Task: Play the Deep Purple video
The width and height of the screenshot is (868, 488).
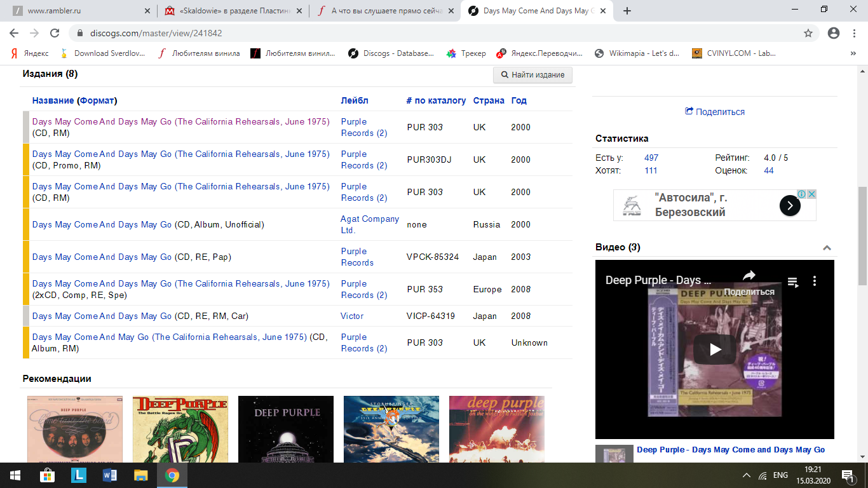Action: click(x=715, y=349)
